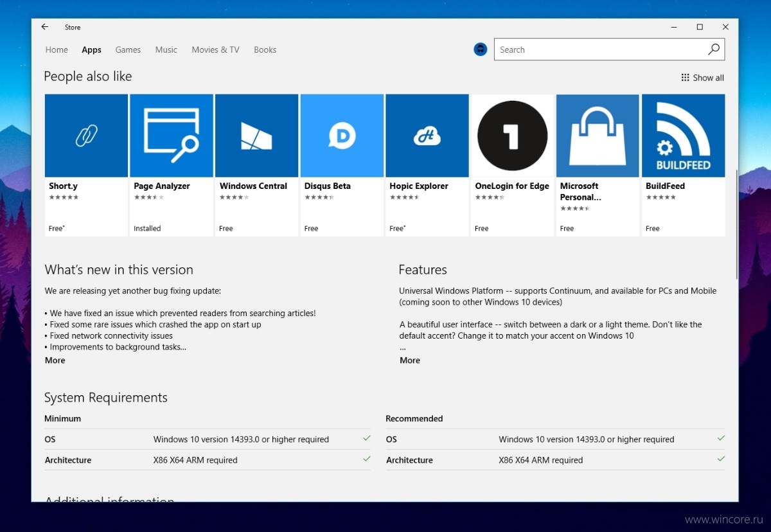Click the People also like heading
This screenshot has width=771, height=532.
pyautogui.click(x=88, y=76)
